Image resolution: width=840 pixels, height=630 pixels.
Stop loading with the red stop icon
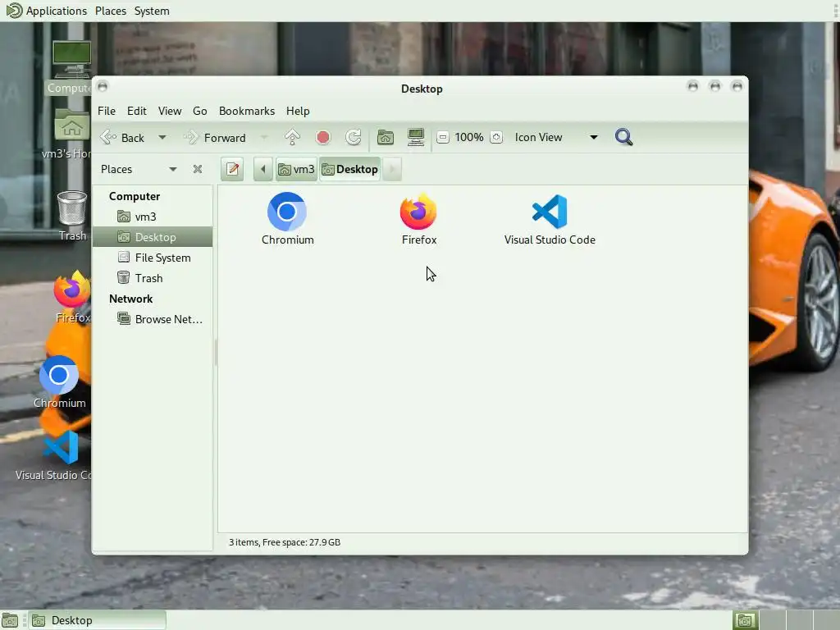coord(323,138)
